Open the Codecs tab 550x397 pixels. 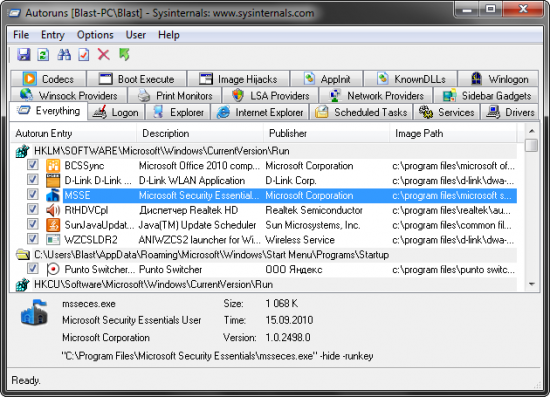(48, 79)
